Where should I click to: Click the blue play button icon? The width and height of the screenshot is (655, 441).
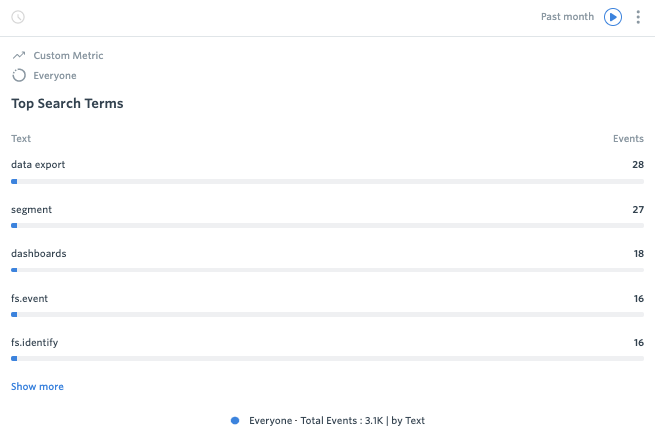[613, 17]
